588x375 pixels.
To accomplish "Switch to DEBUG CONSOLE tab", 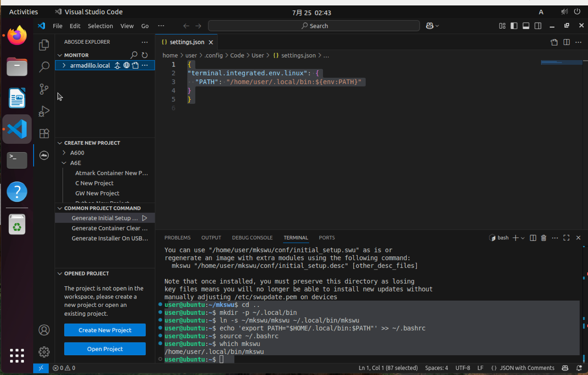I will (252, 238).
